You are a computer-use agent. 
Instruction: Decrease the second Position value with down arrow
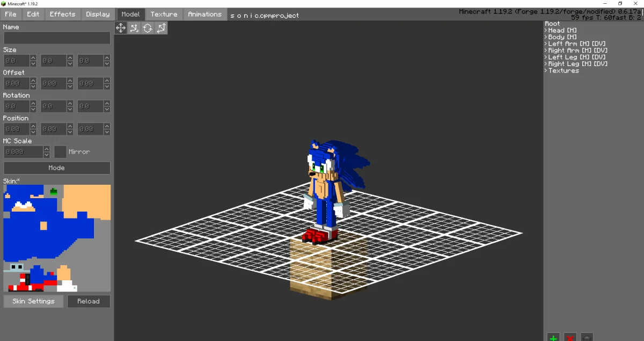coord(70,132)
